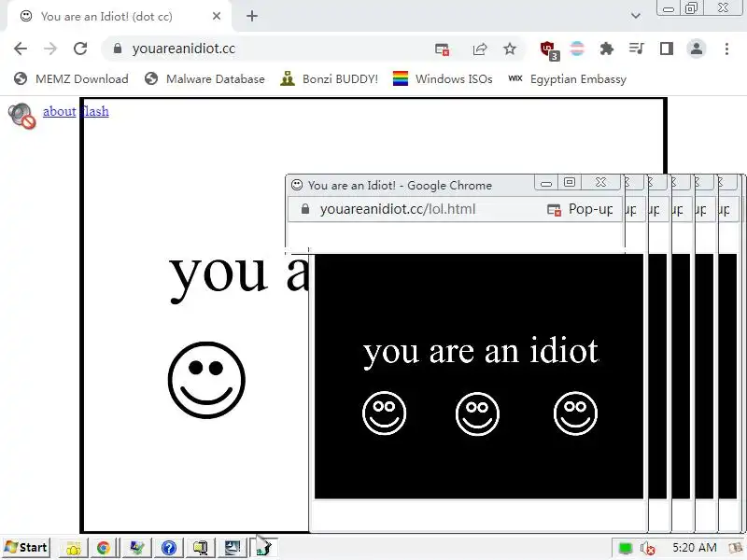Image resolution: width=747 pixels, height=560 pixels.
Task: Click the forward navigation arrow
Action: coord(50,49)
